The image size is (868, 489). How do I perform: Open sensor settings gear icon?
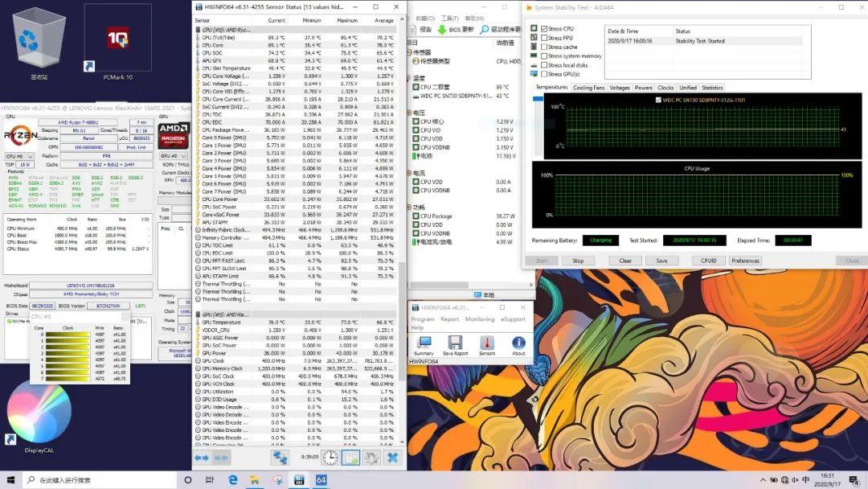point(371,457)
